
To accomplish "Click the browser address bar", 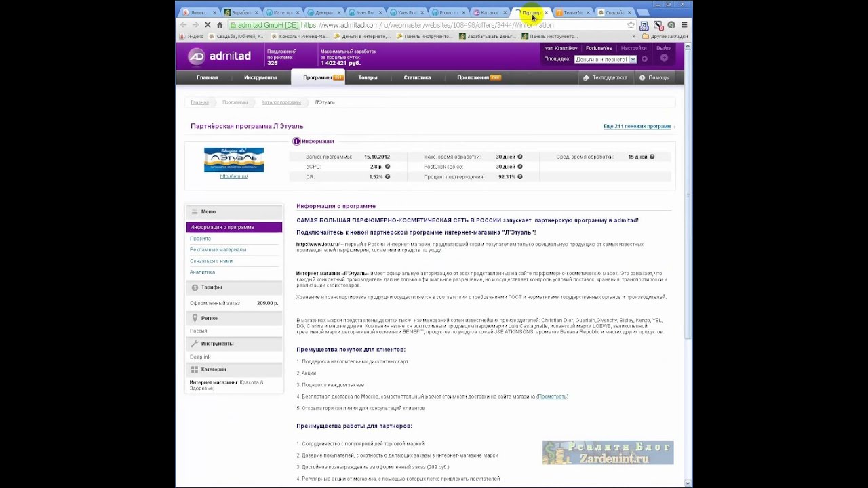I will pos(427,25).
